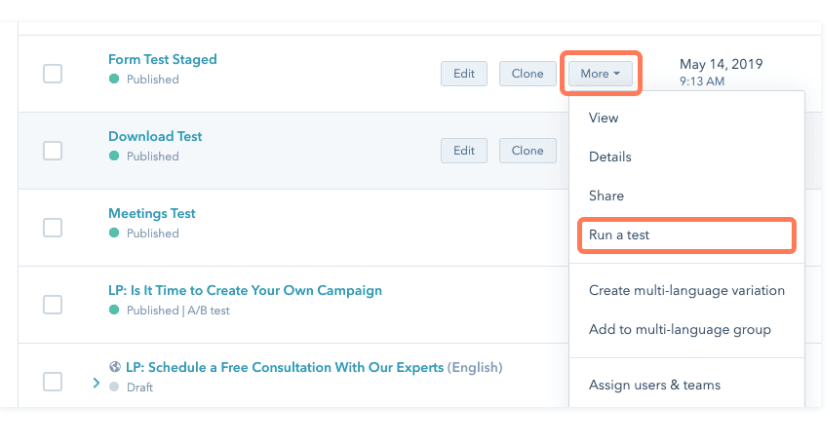830x429 pixels.
Task: Click Edit button for Download Test
Action: click(x=464, y=150)
